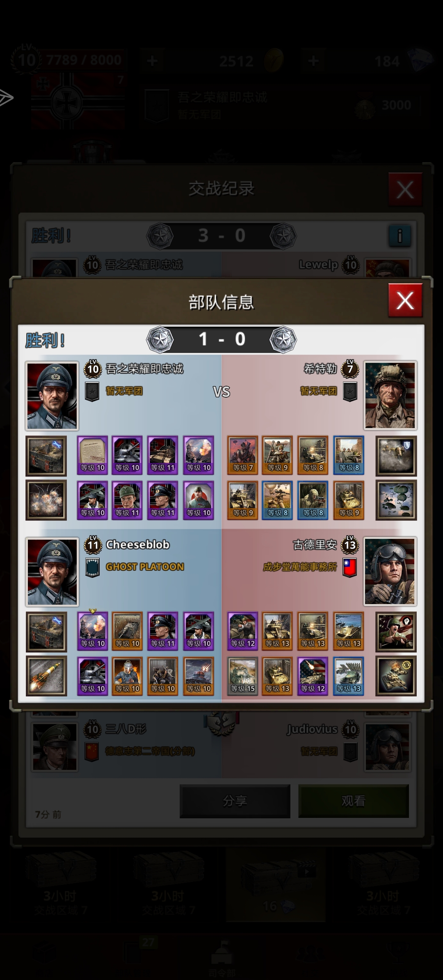Tap the 分享 share button
The width and height of the screenshot is (443, 980).
tap(235, 801)
